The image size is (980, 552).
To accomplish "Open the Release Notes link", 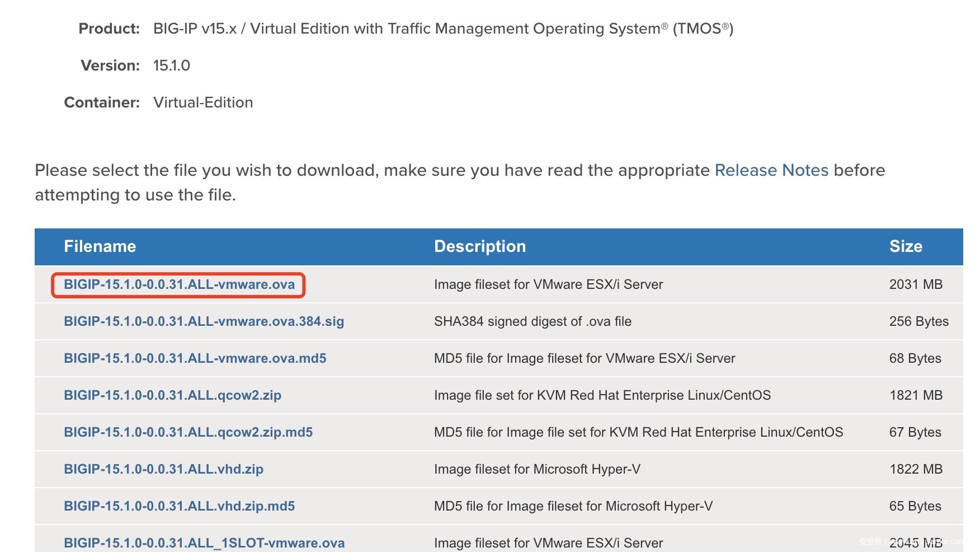I will click(x=771, y=170).
